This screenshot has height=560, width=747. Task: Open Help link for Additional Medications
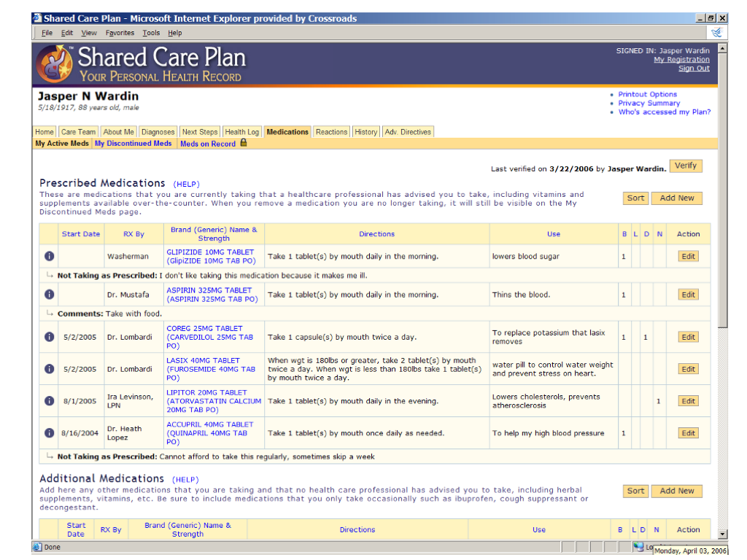185,480
